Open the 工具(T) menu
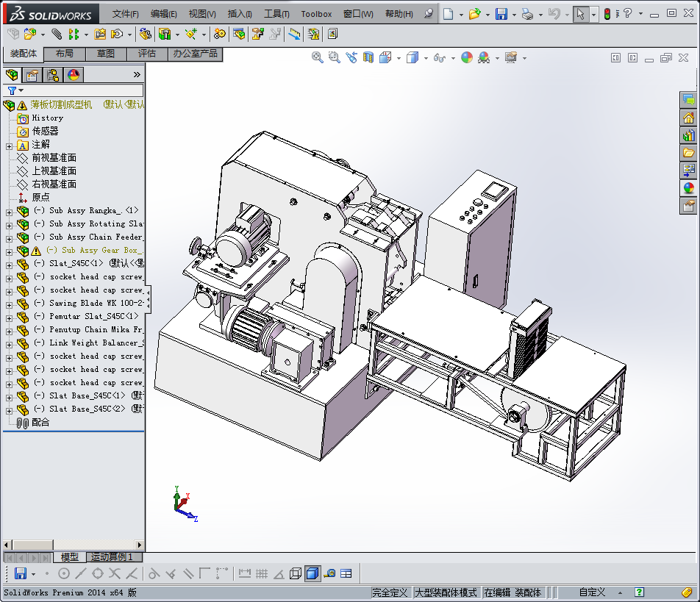 click(276, 14)
